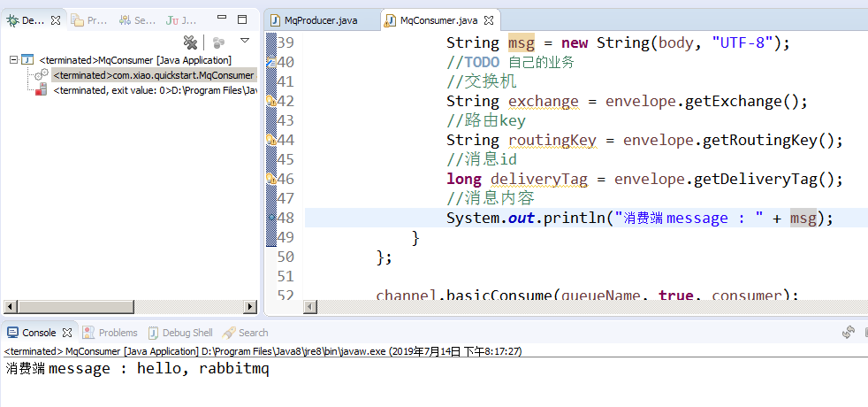Click the warning marker on line 46
Viewport: 868px width, 407px height.
[x=270, y=179]
